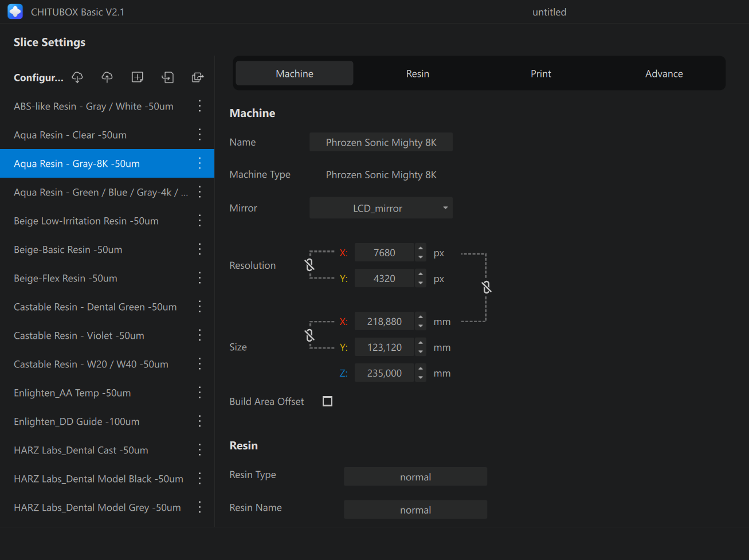Open options menu for Aqua Resin Gray-8K
The image size is (749, 560).
(x=199, y=163)
